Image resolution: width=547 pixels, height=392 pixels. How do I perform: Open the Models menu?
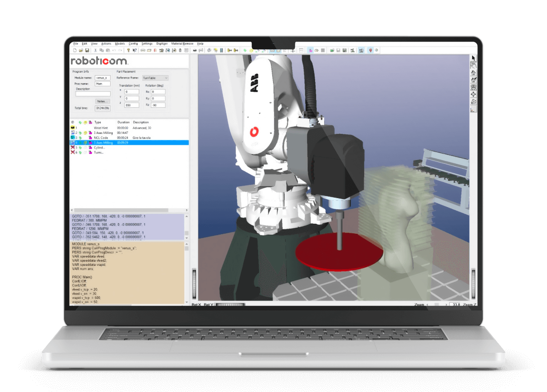pyautogui.click(x=120, y=44)
